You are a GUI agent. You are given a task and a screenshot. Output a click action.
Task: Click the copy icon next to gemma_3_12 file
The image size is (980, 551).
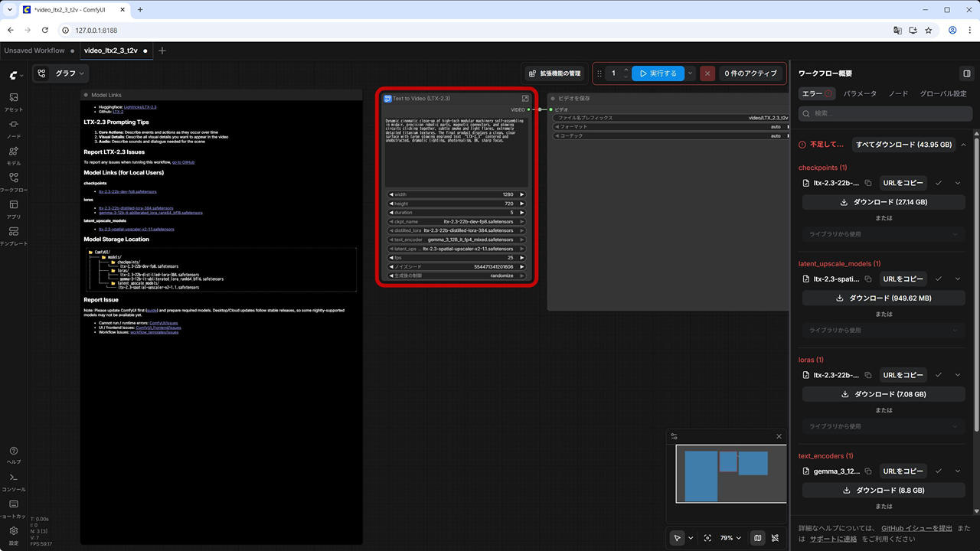point(868,471)
